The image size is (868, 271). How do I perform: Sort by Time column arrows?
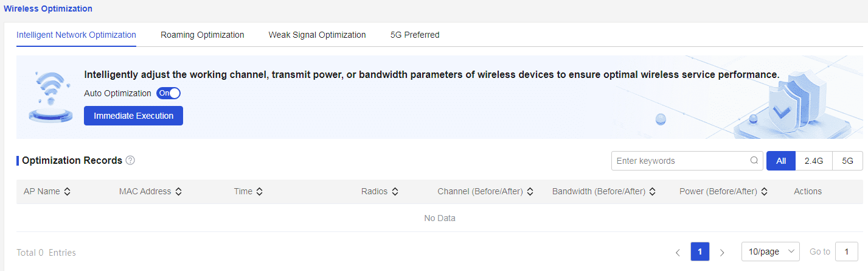259,191
